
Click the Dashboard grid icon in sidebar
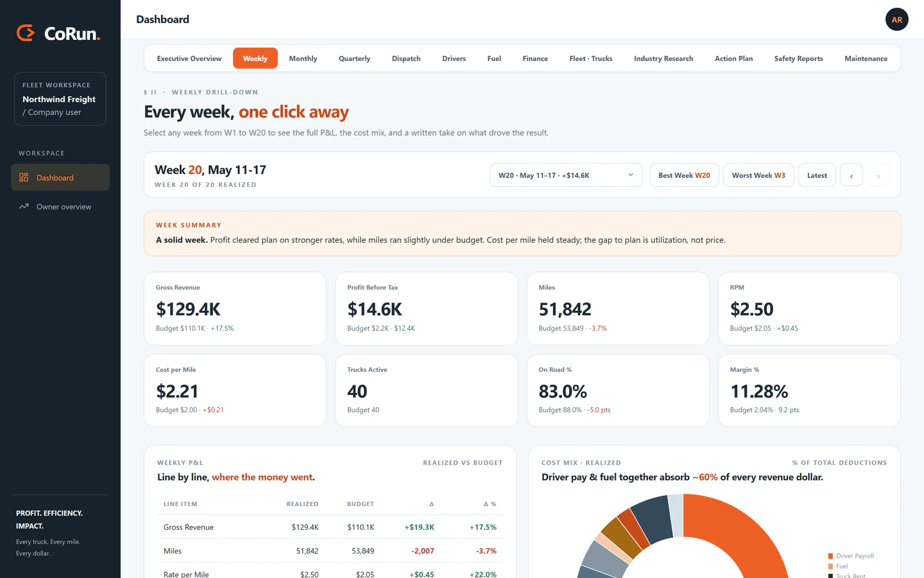pyautogui.click(x=24, y=177)
